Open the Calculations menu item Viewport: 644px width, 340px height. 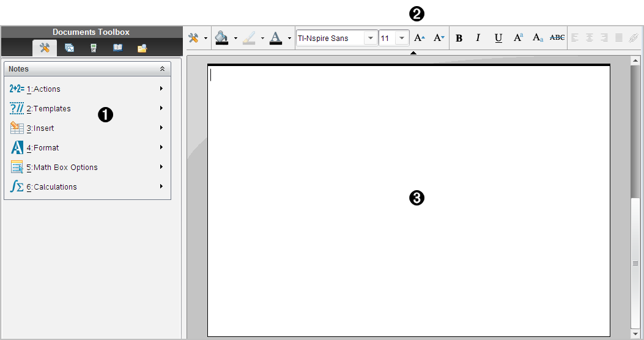pyautogui.click(x=55, y=187)
